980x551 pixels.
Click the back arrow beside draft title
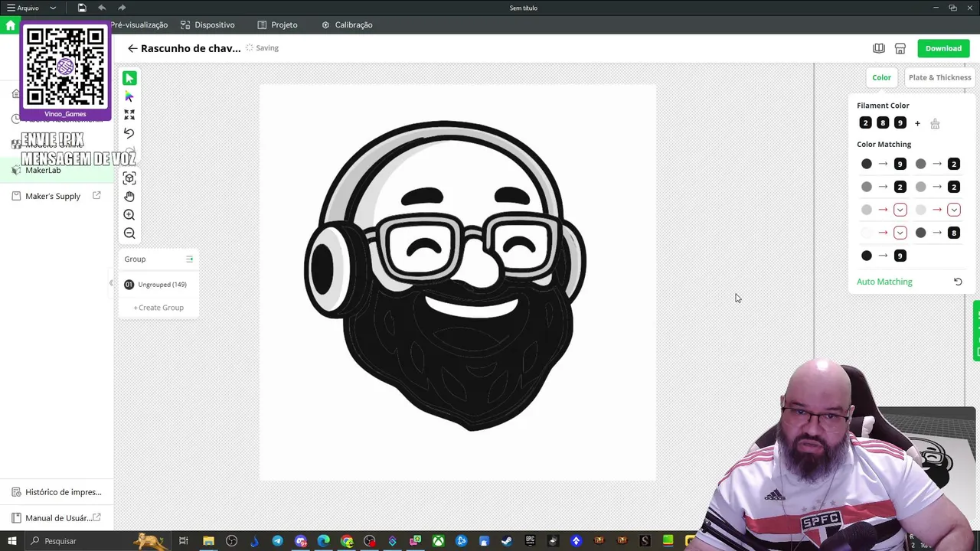pos(132,48)
